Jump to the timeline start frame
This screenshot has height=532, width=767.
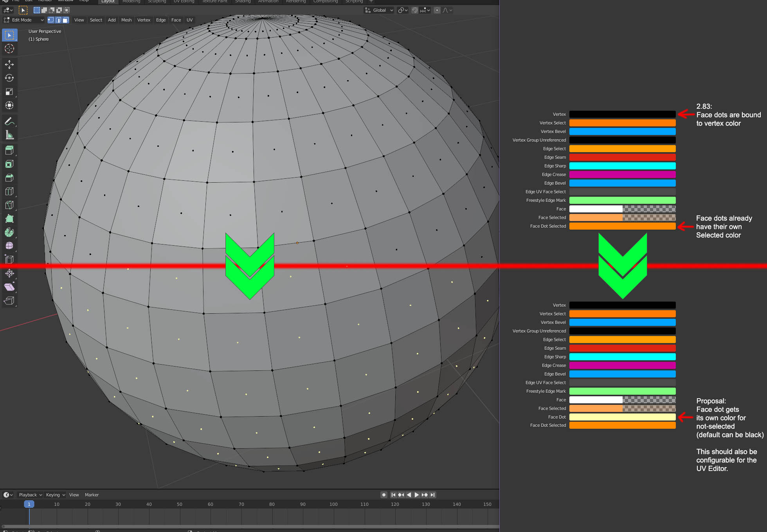[393, 495]
